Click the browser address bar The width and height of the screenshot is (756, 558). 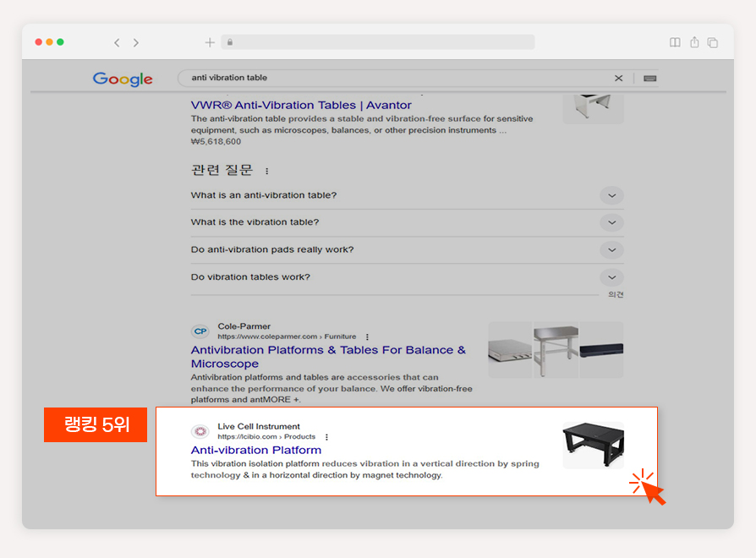[x=378, y=42]
